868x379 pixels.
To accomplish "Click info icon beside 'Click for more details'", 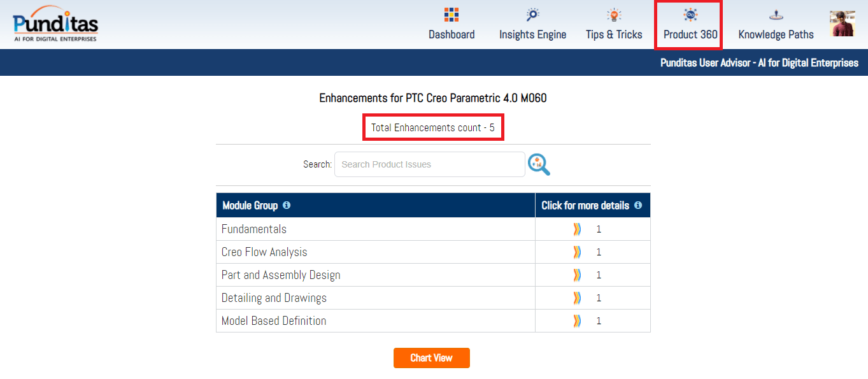I will click(x=638, y=205).
